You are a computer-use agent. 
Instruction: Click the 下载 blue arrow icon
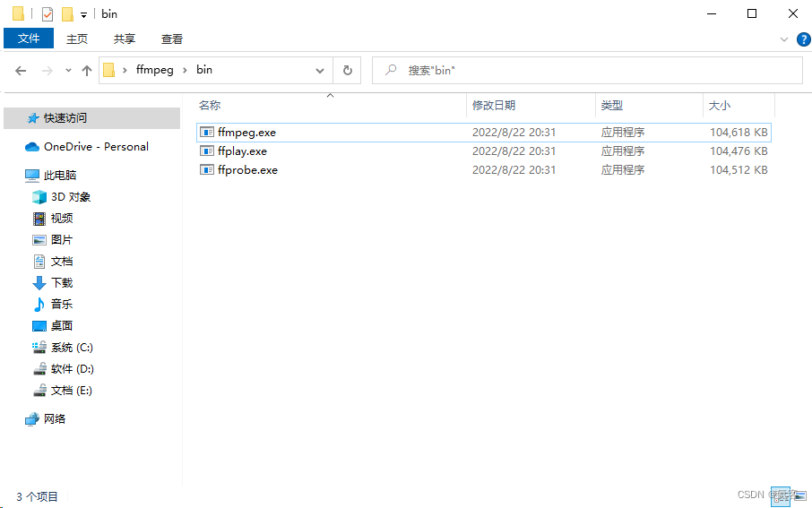39,283
